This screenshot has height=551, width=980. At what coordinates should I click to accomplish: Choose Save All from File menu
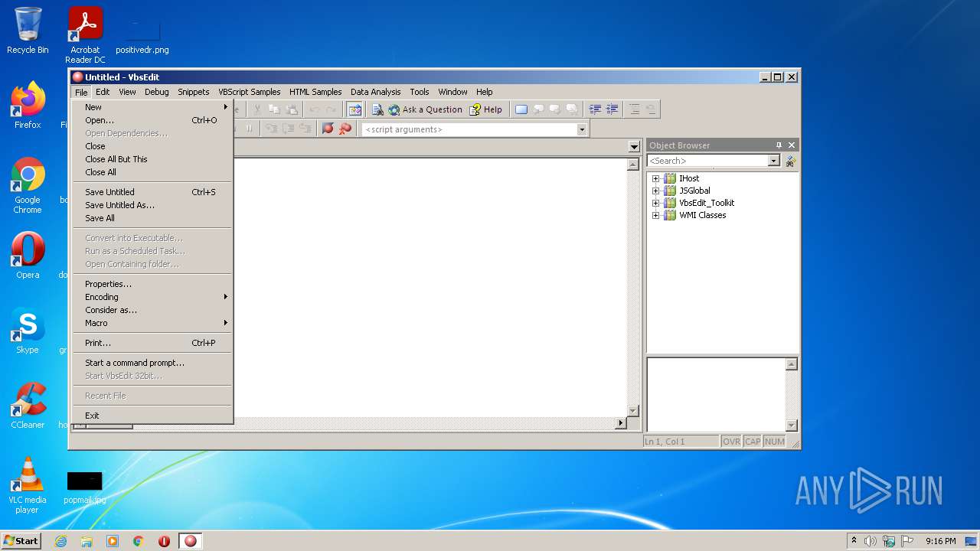tap(152, 218)
